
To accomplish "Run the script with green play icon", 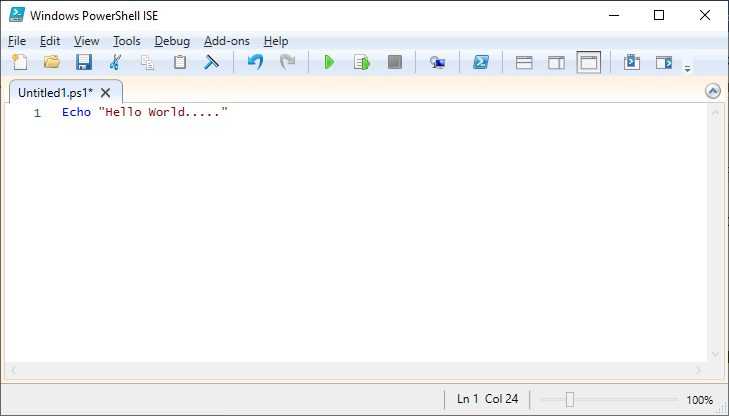I will pyautogui.click(x=329, y=62).
